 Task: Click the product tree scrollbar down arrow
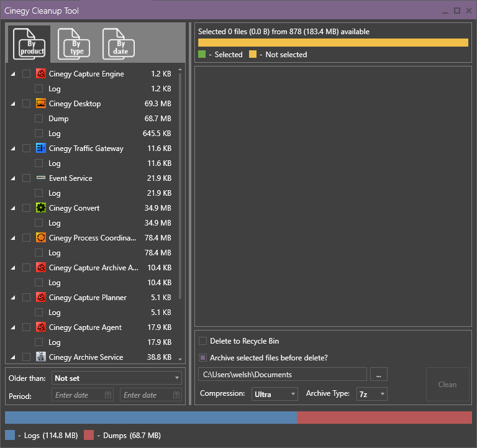point(180,359)
